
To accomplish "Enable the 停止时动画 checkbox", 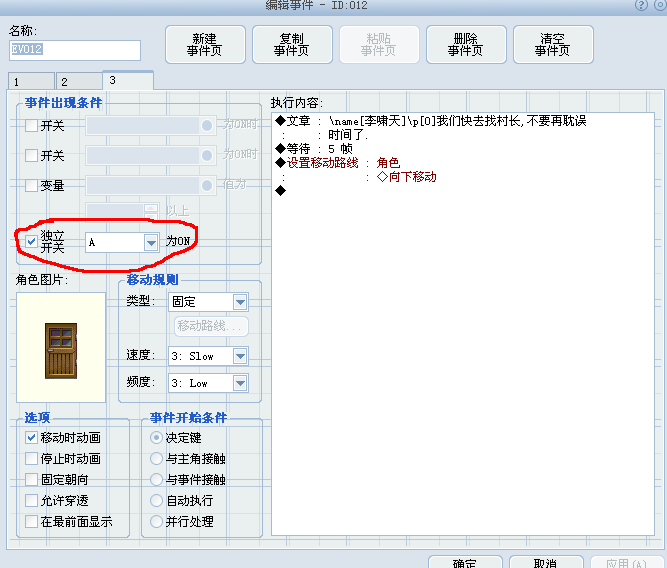I will click(31, 458).
